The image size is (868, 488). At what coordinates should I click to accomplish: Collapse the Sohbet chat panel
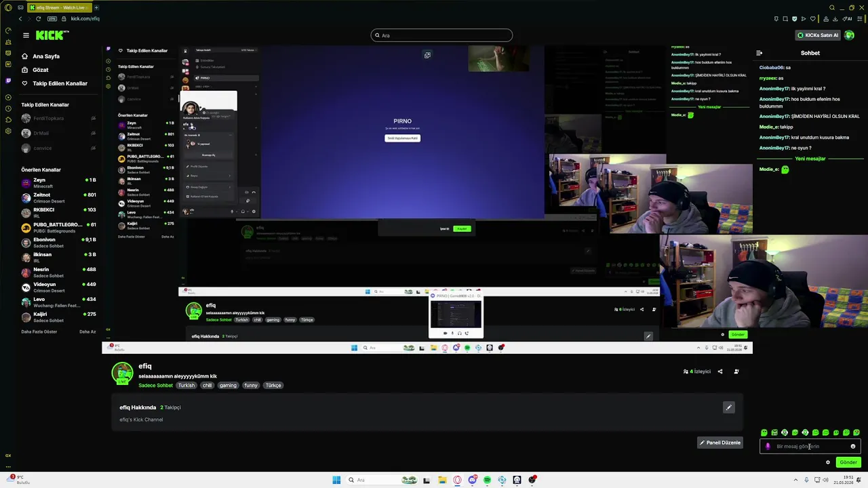coord(759,53)
